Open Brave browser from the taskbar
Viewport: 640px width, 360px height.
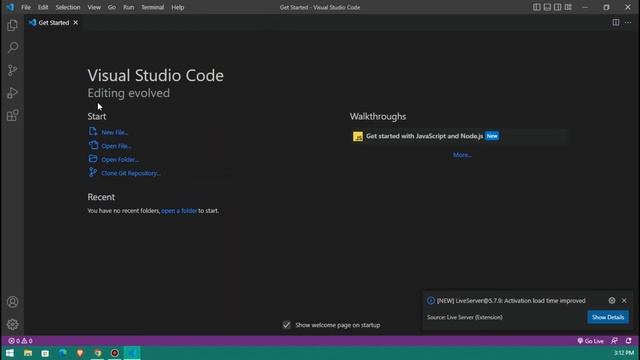[x=80, y=353]
